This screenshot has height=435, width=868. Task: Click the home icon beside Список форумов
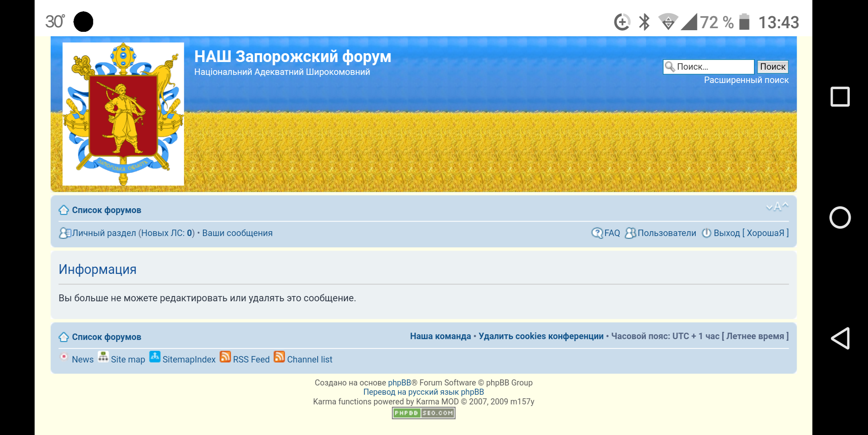click(x=64, y=210)
